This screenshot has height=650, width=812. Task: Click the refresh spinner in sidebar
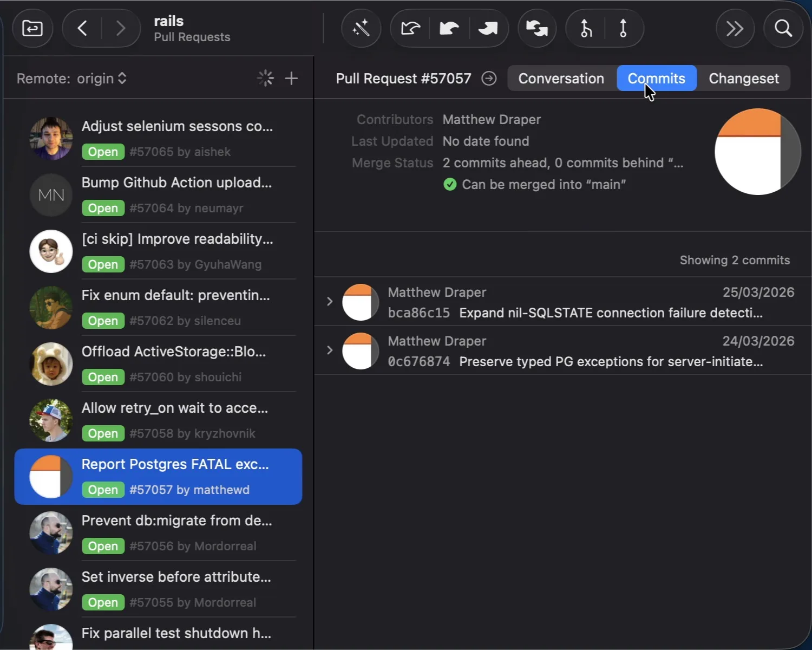coord(265,79)
